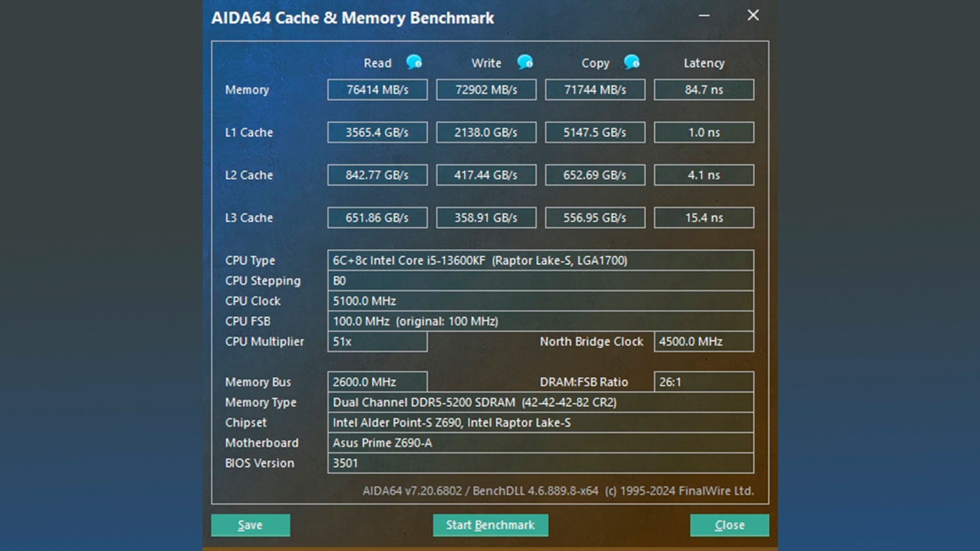
Task: Click the L3 Cache Write value 358.91 GB/s
Action: pyautogui.click(x=487, y=218)
